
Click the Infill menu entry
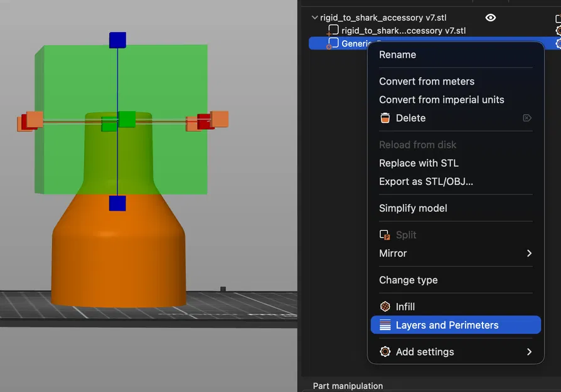456,307
